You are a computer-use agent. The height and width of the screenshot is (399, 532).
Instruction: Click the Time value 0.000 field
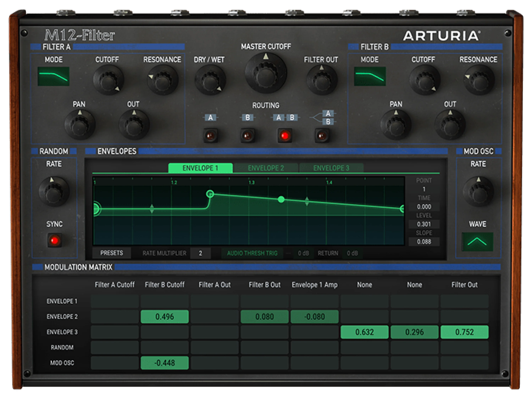(x=424, y=207)
